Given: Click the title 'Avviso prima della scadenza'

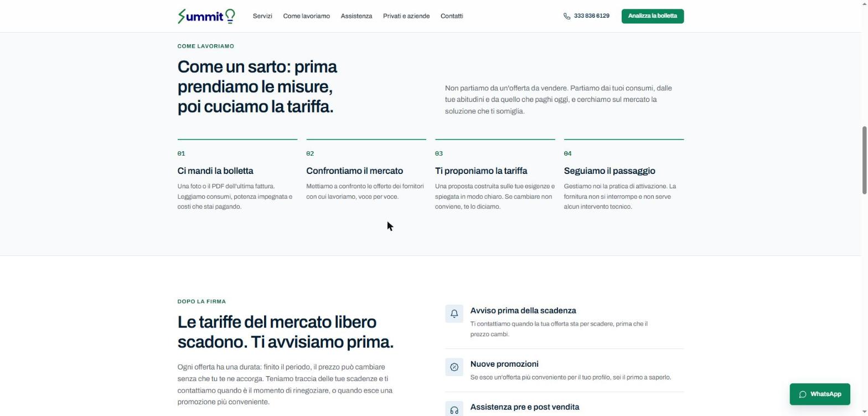Looking at the screenshot, I should (523, 311).
